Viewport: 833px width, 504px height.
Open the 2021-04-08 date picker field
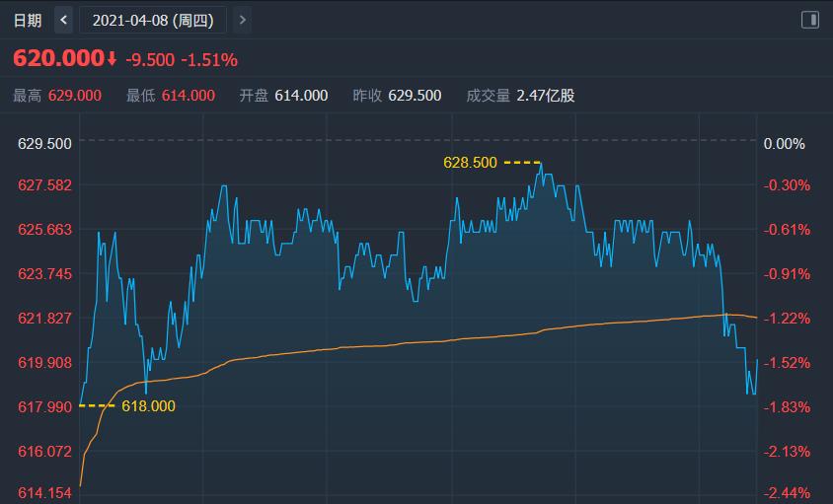pyautogui.click(x=153, y=19)
